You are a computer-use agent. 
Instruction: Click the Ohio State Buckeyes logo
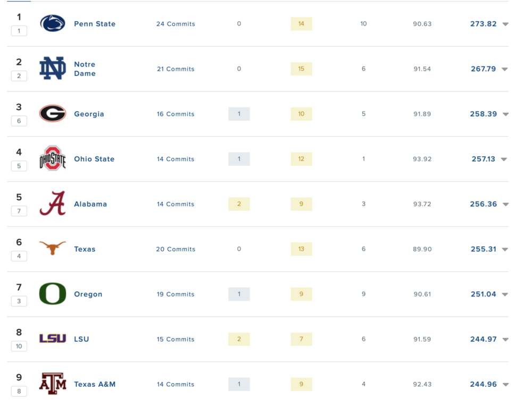(x=53, y=158)
